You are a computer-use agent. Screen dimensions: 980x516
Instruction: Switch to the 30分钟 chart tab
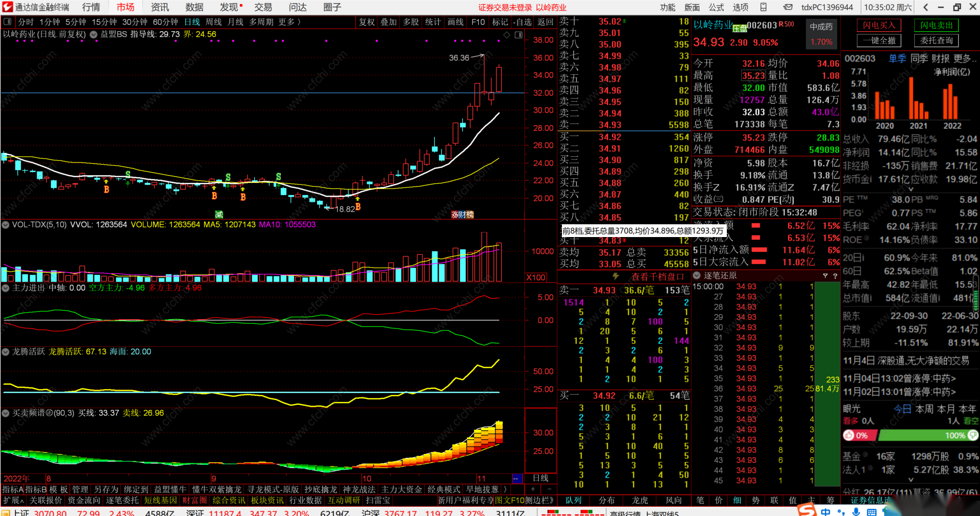point(135,22)
